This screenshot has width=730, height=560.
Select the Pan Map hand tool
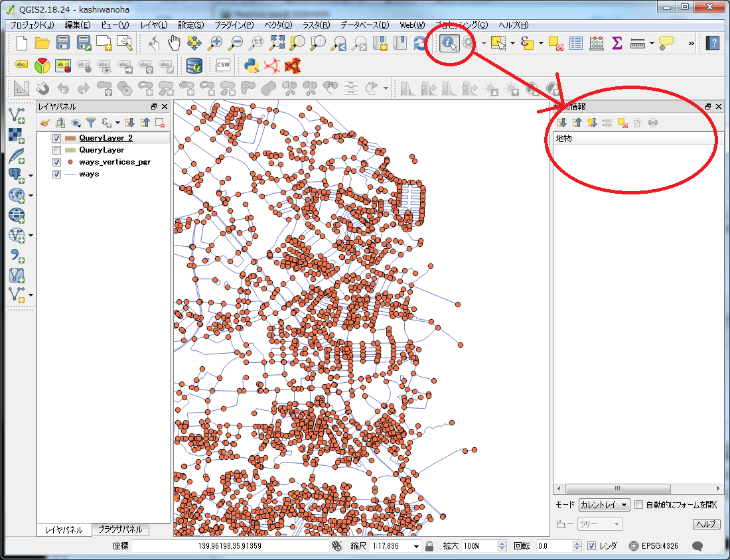[174, 43]
